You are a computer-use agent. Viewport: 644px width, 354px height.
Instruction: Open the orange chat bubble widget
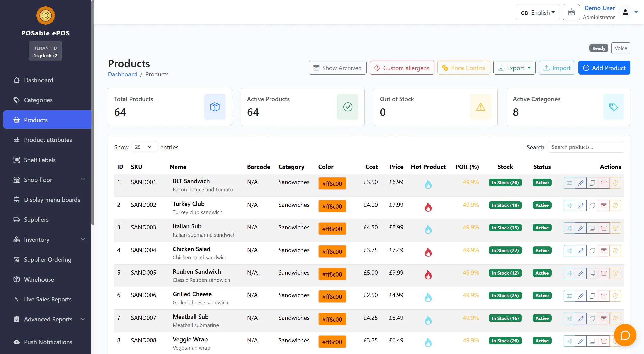[x=625, y=335]
